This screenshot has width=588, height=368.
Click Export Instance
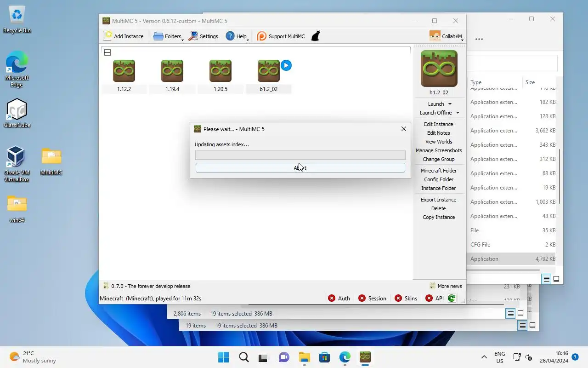click(x=439, y=200)
